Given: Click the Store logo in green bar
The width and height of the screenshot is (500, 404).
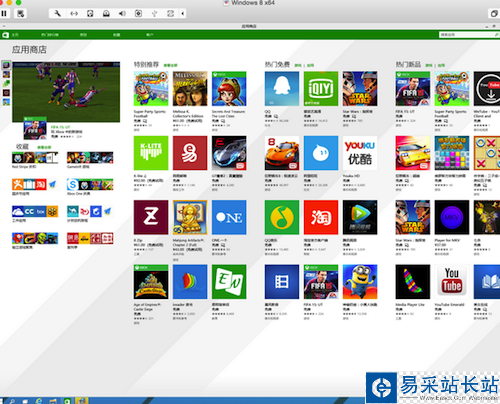Looking at the screenshot, I should [x=5, y=35].
